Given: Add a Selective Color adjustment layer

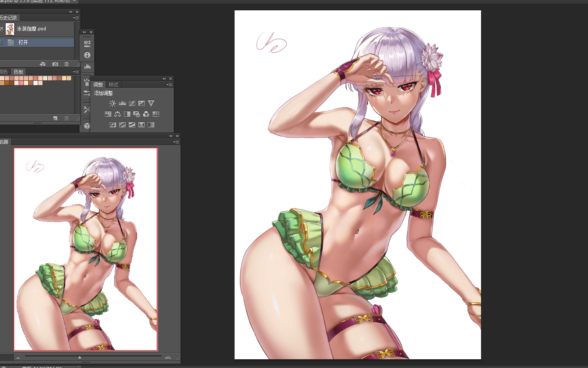Looking at the screenshot, I should [142, 125].
